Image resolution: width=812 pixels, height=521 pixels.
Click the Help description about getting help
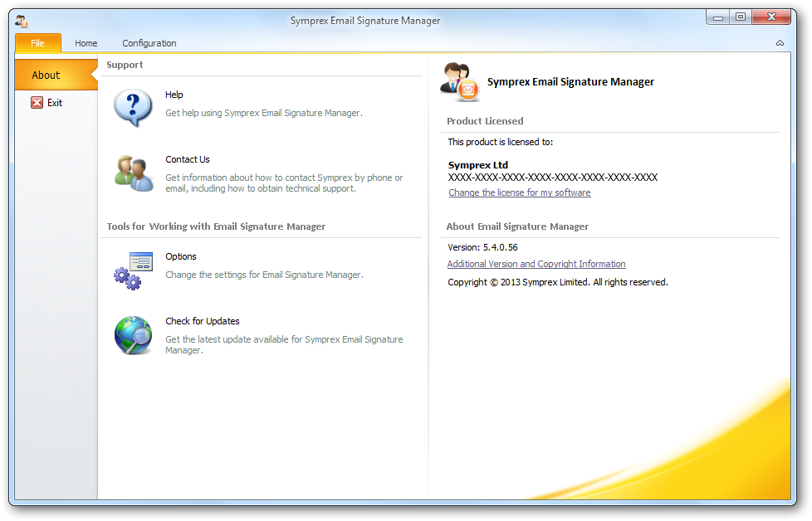tap(263, 113)
